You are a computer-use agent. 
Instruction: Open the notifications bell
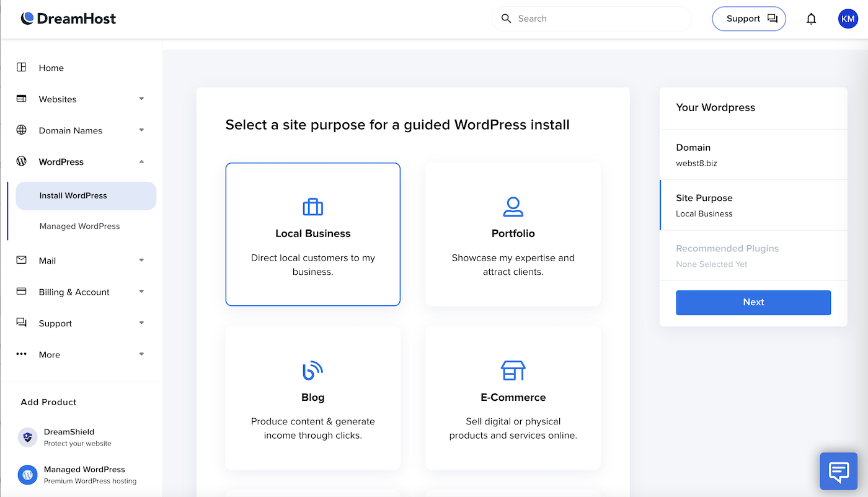811,19
